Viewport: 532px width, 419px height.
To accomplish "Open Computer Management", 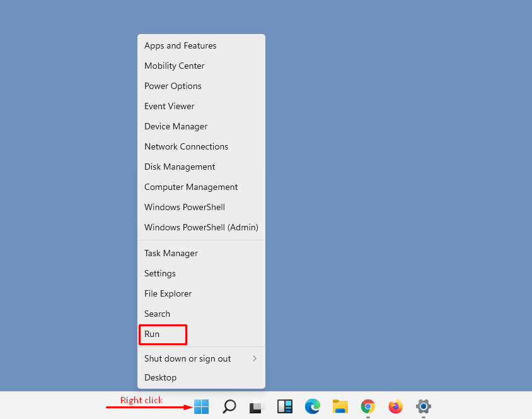I will pos(191,187).
